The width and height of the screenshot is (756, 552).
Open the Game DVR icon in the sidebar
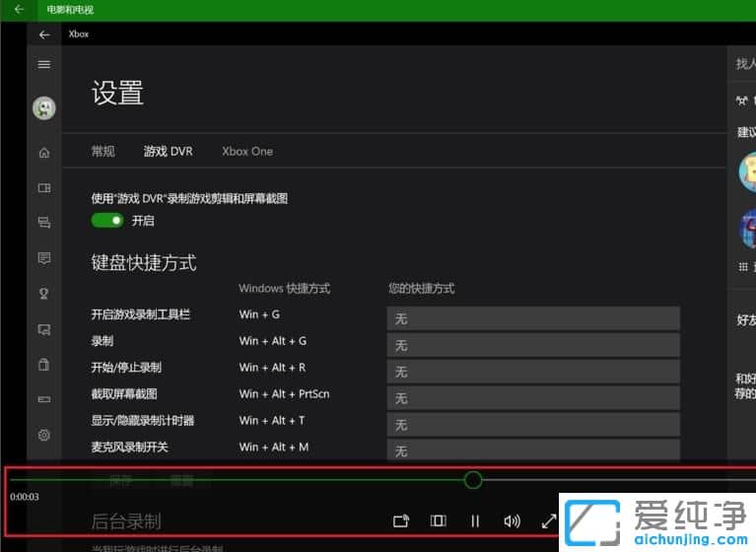click(44, 330)
